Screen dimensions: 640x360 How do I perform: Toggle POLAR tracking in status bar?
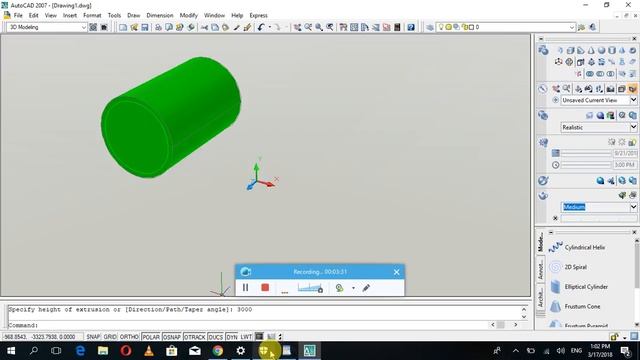pyautogui.click(x=151, y=337)
